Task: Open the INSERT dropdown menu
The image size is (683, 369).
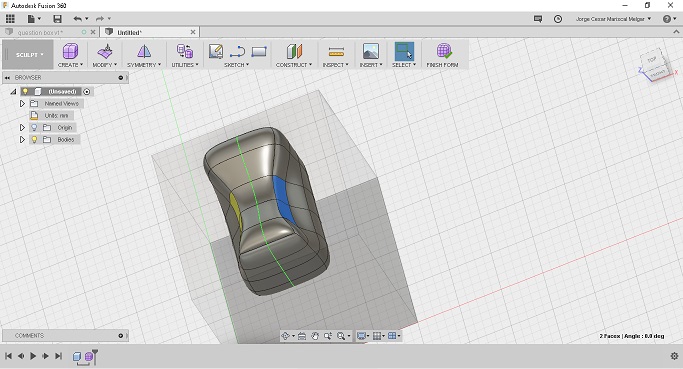Action: [371, 64]
